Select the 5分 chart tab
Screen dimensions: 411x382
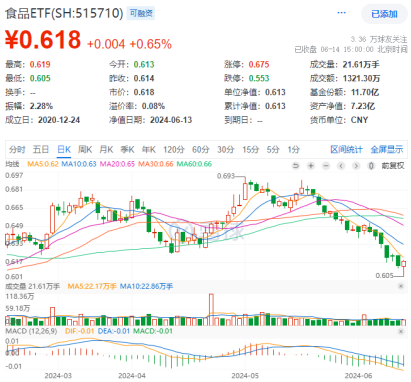[273, 149]
